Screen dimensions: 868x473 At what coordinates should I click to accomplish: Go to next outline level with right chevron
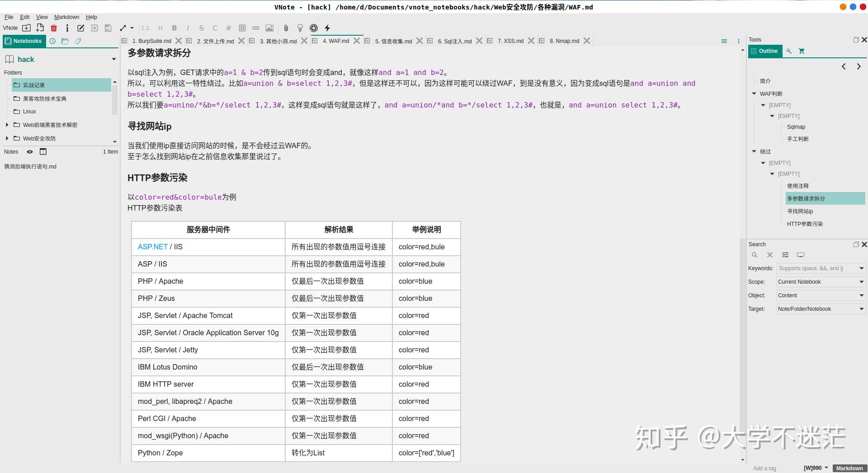point(859,66)
